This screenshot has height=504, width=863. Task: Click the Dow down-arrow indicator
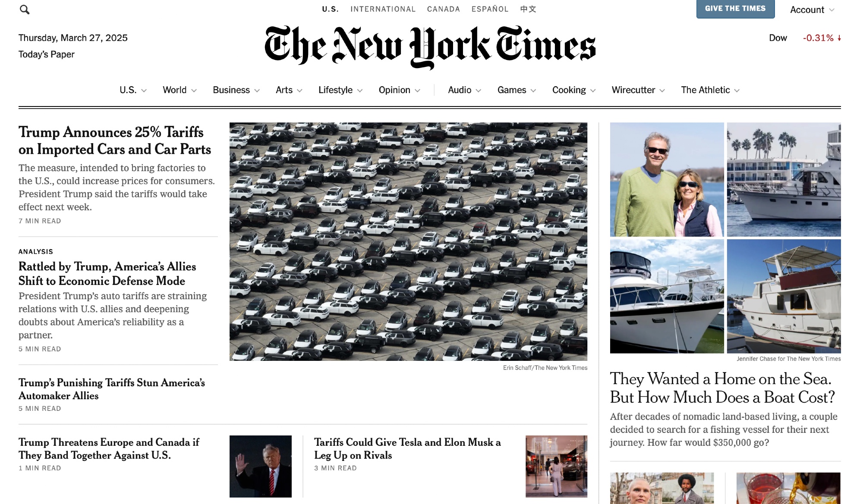(x=839, y=38)
